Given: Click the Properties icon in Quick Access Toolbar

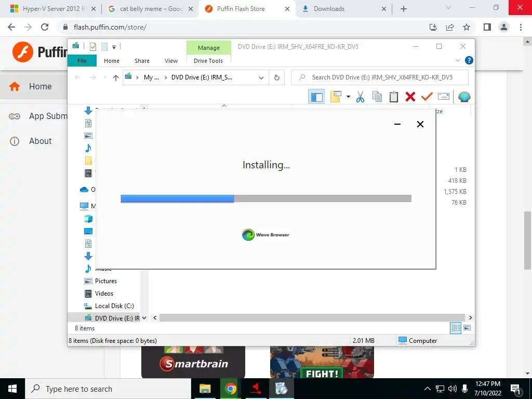Looking at the screenshot, I should point(93,47).
